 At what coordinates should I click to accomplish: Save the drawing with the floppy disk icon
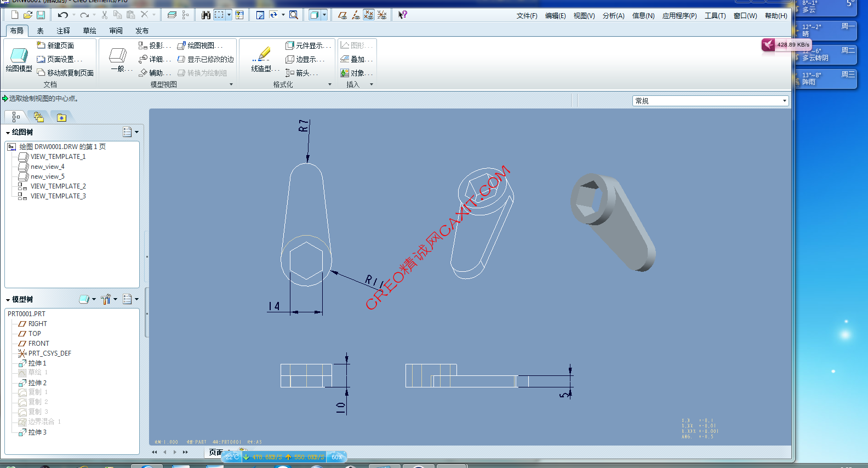coord(41,15)
